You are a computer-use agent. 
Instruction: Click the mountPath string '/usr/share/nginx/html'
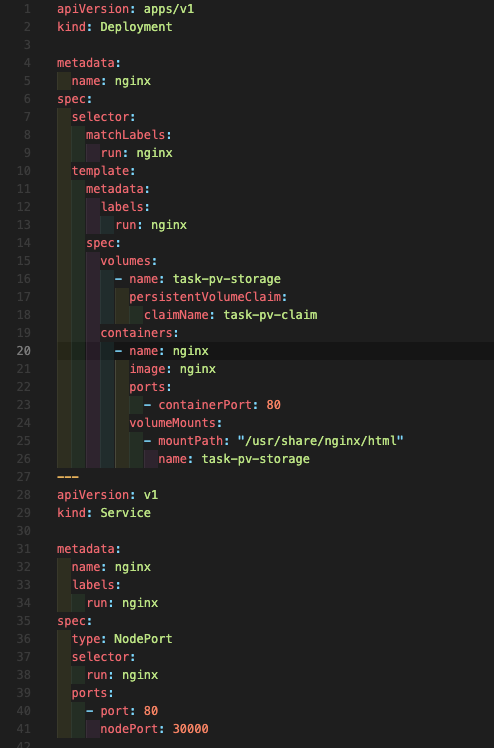[x=320, y=441]
